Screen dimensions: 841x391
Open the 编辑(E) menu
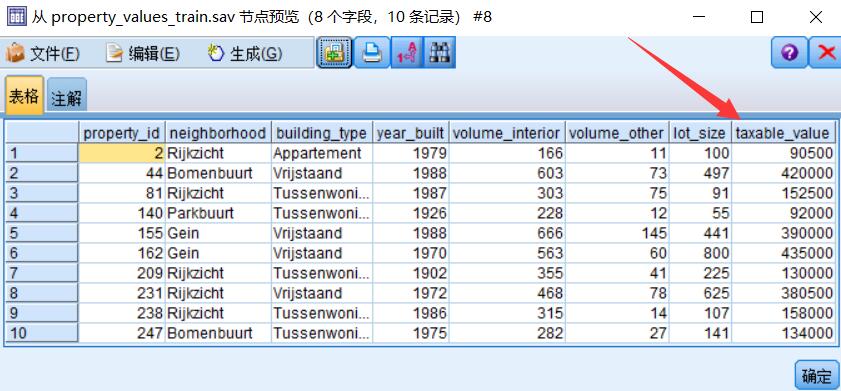143,53
